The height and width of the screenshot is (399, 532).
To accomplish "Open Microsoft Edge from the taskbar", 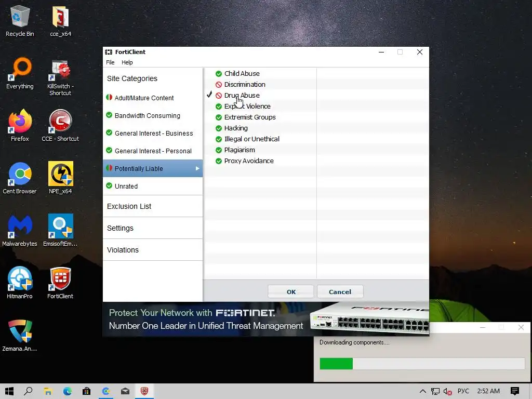I will pyautogui.click(x=67, y=391).
